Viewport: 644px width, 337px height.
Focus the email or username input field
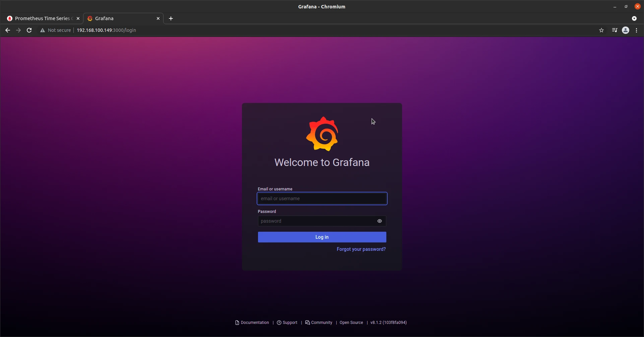pyautogui.click(x=322, y=199)
